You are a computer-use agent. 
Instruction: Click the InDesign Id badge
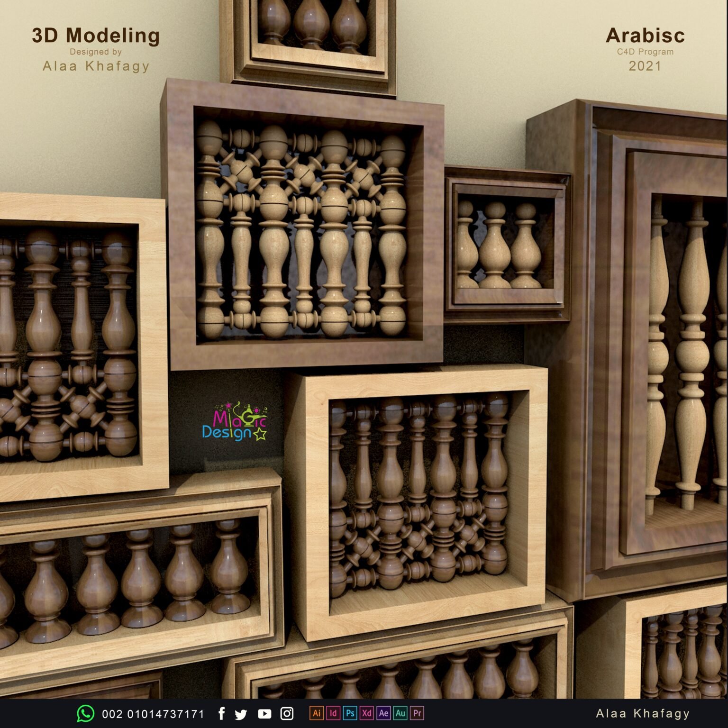click(x=333, y=713)
